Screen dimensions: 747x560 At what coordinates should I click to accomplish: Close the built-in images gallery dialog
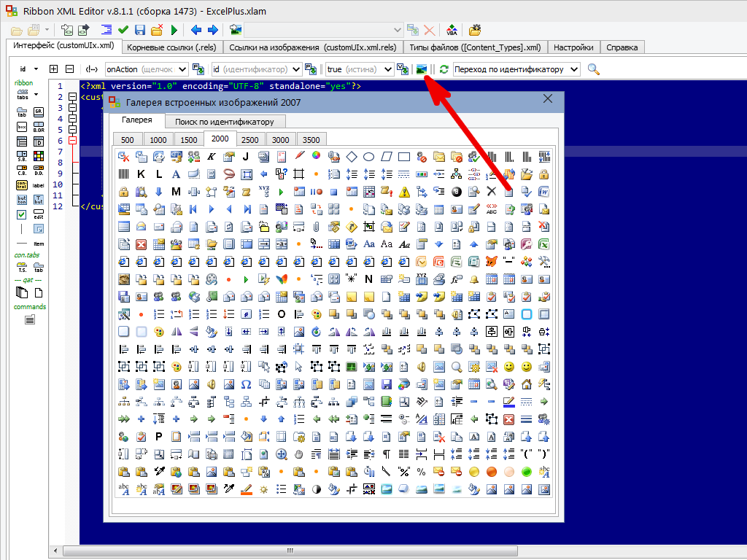(548, 99)
